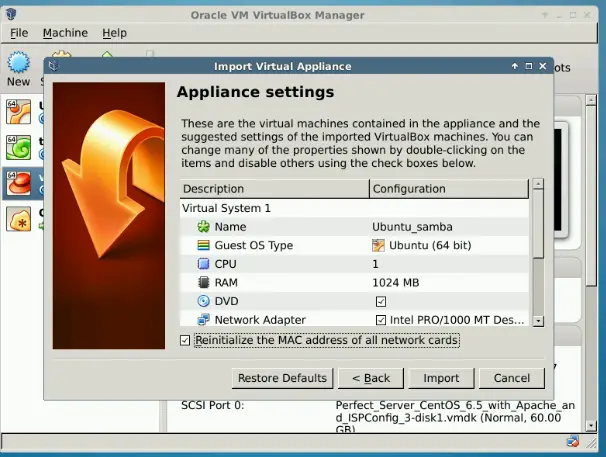Go Back to previous wizard page
This screenshot has height=457, width=606.
[371, 378]
